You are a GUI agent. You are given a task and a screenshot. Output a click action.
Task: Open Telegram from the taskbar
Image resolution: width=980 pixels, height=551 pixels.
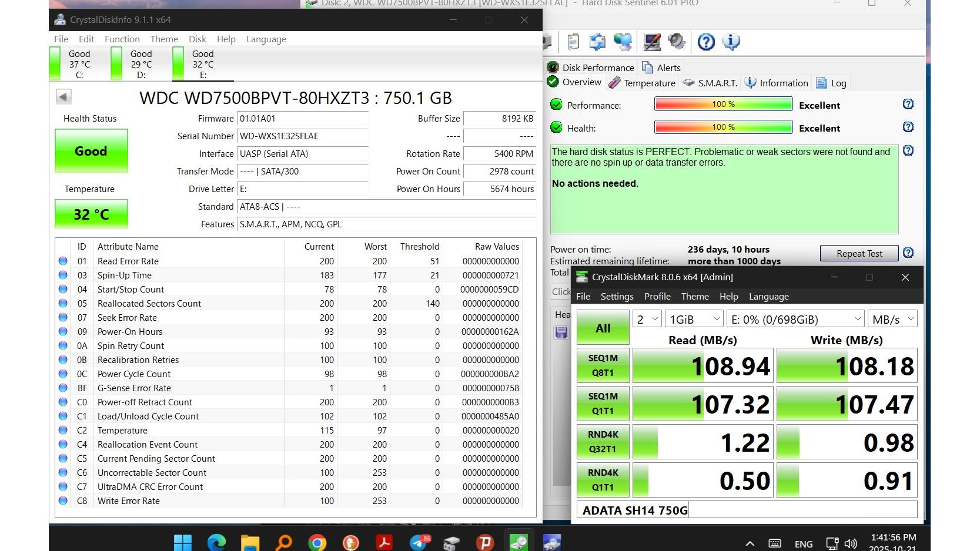click(419, 542)
